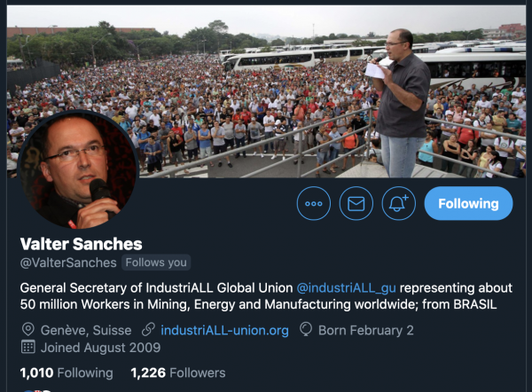Click the @ValterSanches handle
532x392 pixels.
pos(68,263)
